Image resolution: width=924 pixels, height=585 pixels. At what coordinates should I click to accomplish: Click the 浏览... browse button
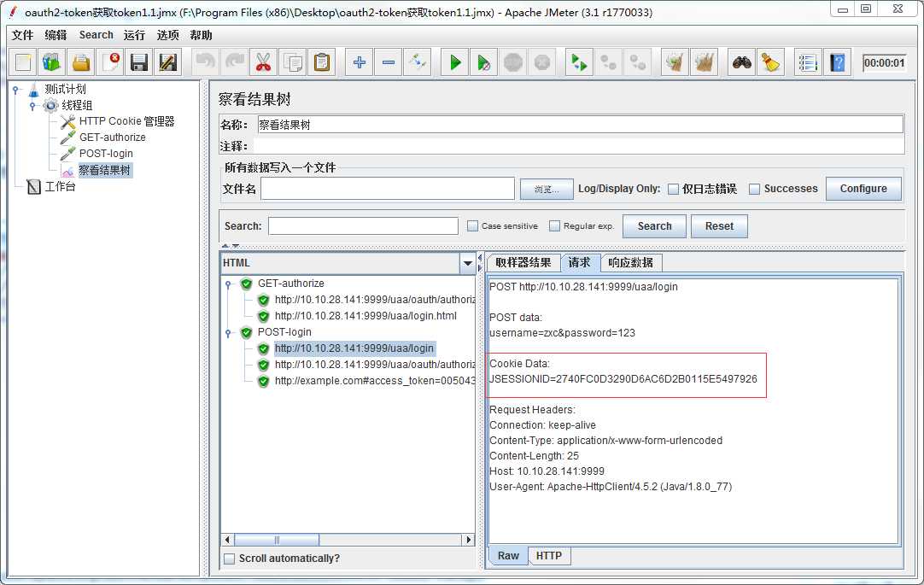[x=547, y=189]
